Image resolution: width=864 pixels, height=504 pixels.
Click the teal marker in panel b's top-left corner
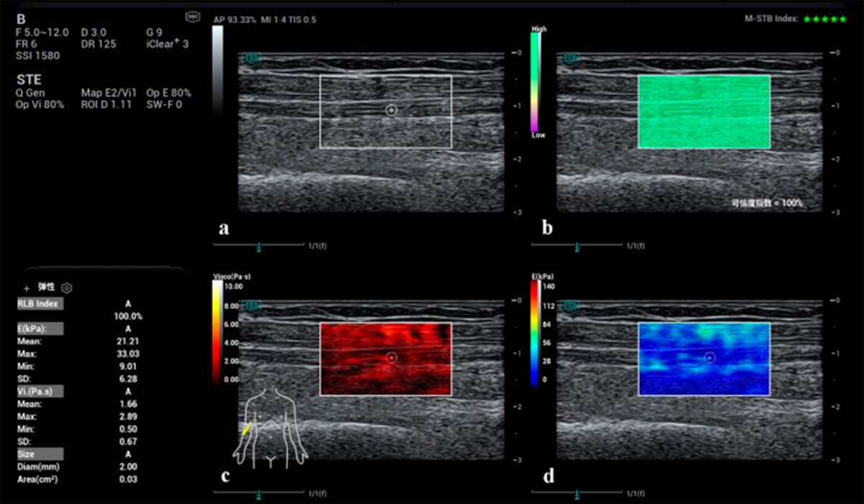click(x=570, y=58)
